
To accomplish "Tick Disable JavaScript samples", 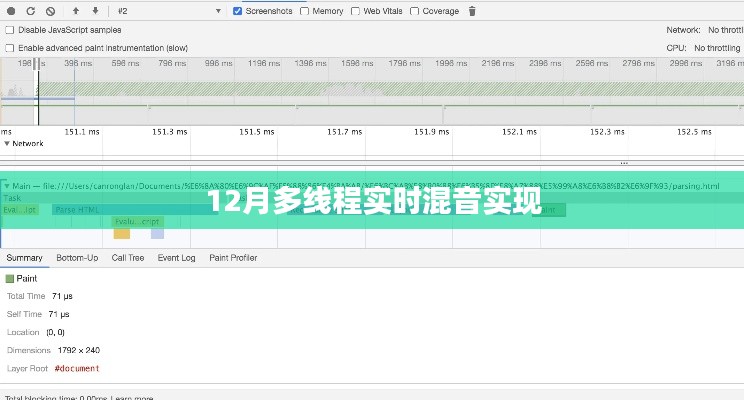I will point(10,30).
